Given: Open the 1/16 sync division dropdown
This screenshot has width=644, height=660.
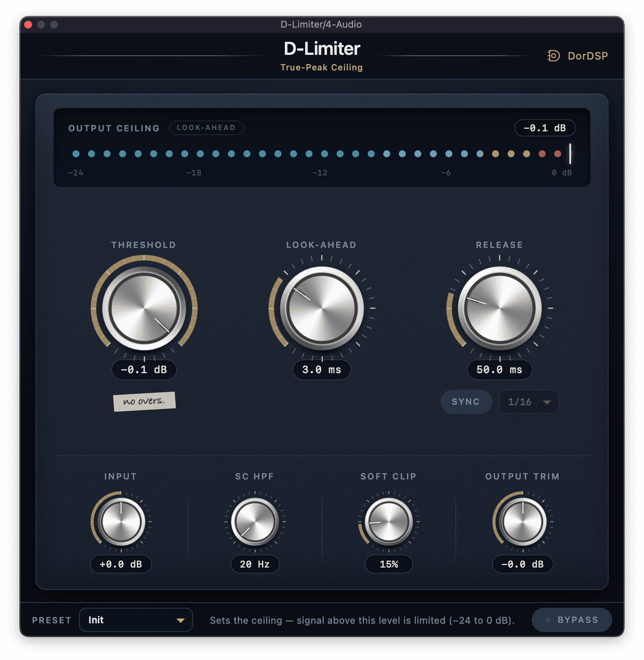Looking at the screenshot, I should 529,402.
